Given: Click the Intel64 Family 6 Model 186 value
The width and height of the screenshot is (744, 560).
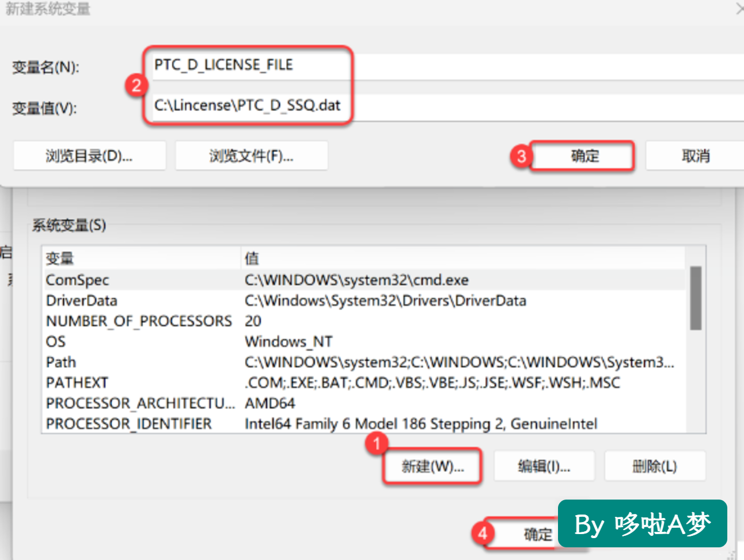Looking at the screenshot, I should 421,424.
